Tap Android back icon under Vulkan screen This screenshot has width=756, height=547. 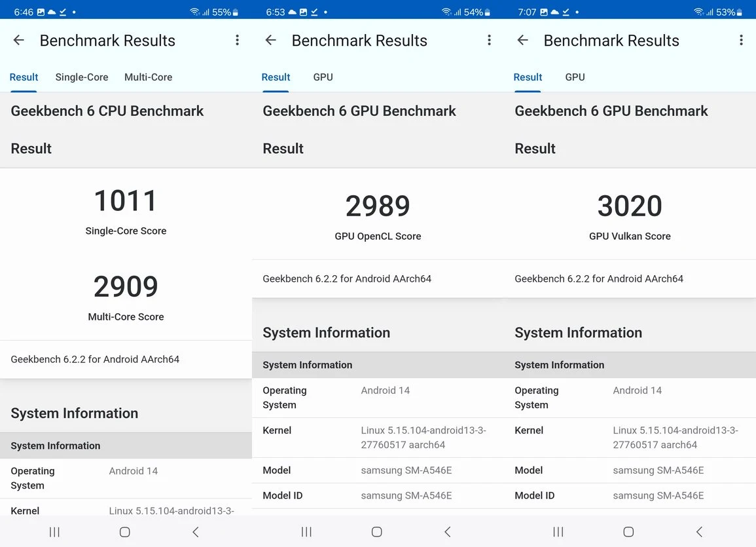point(700,531)
